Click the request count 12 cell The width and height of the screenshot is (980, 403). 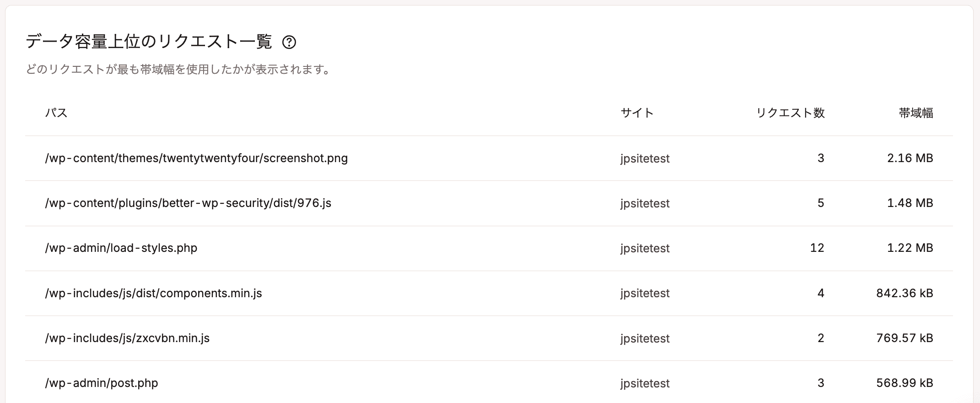(817, 248)
